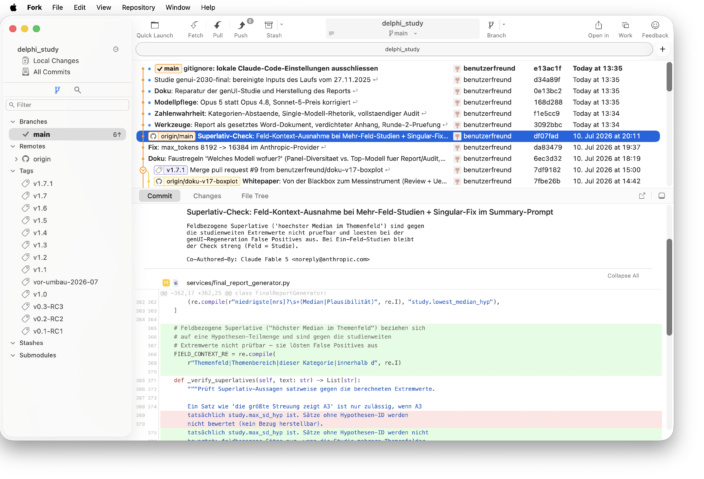Open the main branch selector in title area
Image resolution: width=704 pixels, height=479 pixels.
(x=403, y=33)
